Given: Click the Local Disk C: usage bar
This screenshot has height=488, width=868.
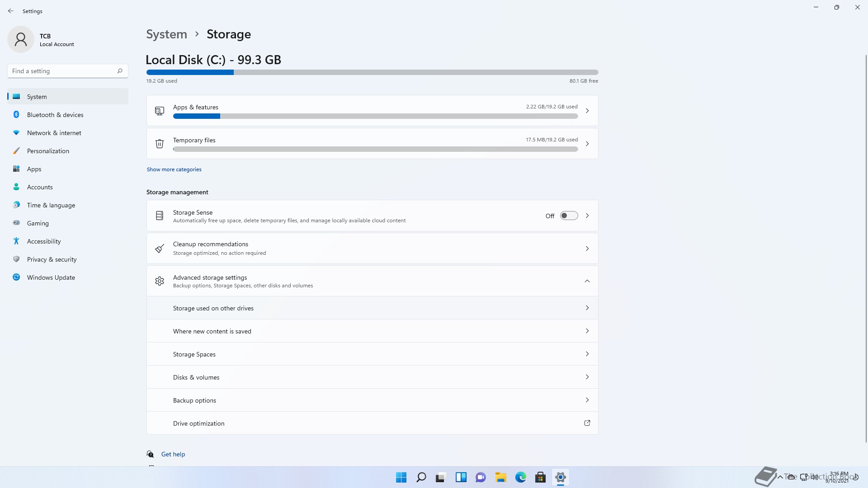Looking at the screenshot, I should pos(372,72).
